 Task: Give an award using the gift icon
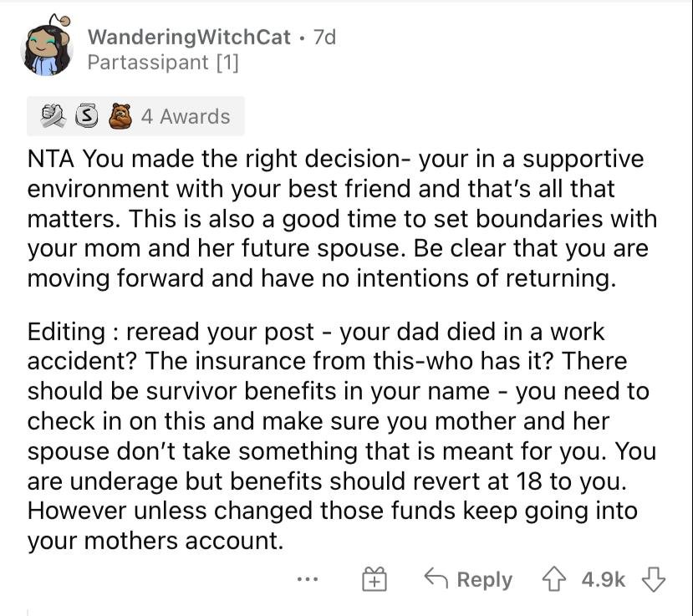[x=373, y=579]
